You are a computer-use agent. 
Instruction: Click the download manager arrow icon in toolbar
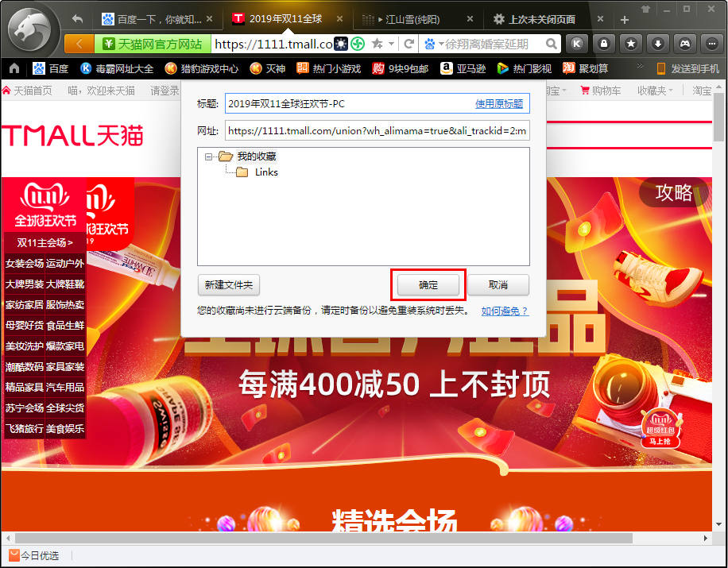[x=658, y=44]
